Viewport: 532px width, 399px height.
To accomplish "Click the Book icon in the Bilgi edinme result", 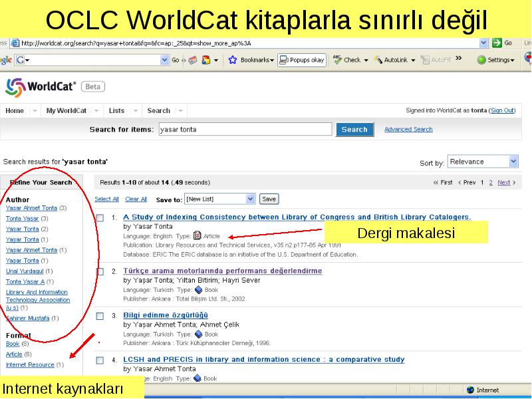I will pyautogui.click(x=198, y=334).
